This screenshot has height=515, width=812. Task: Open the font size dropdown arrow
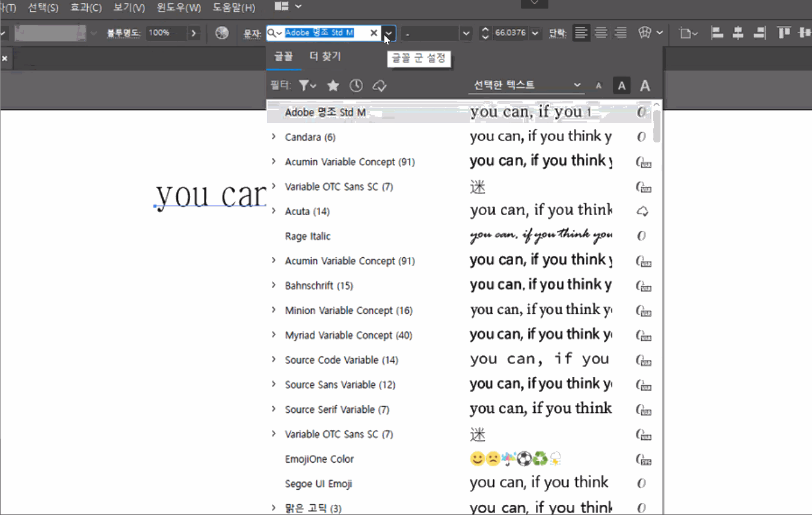pos(535,33)
